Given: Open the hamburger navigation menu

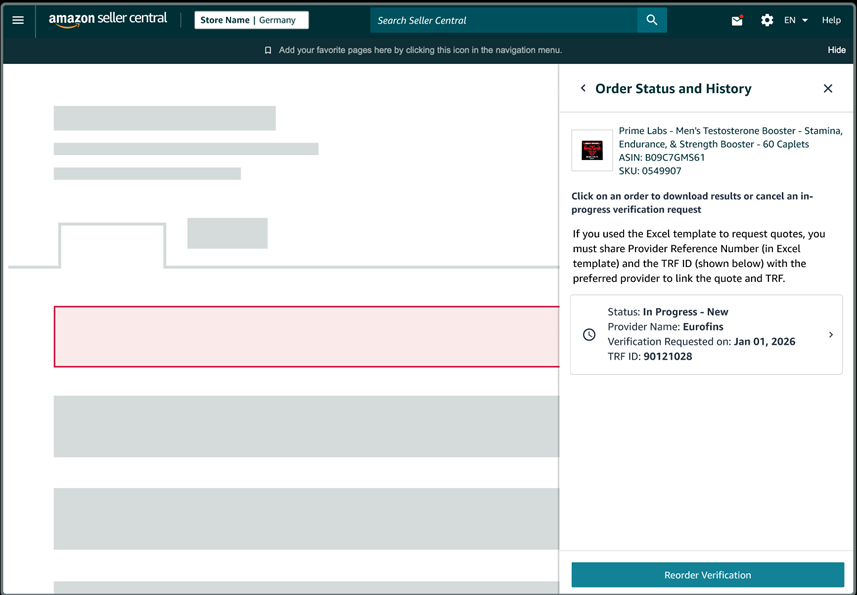Looking at the screenshot, I should (x=18, y=20).
